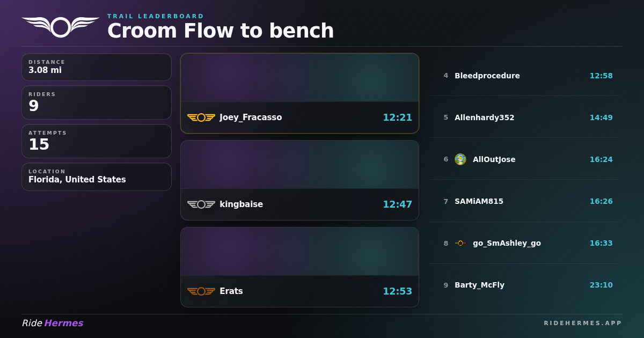Select rider Allenhardy352 in the list

(x=524, y=117)
